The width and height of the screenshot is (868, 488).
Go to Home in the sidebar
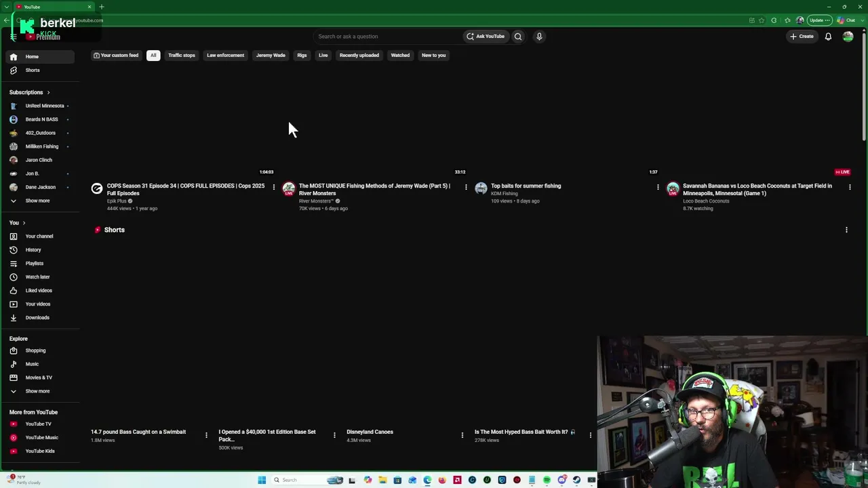click(x=41, y=57)
